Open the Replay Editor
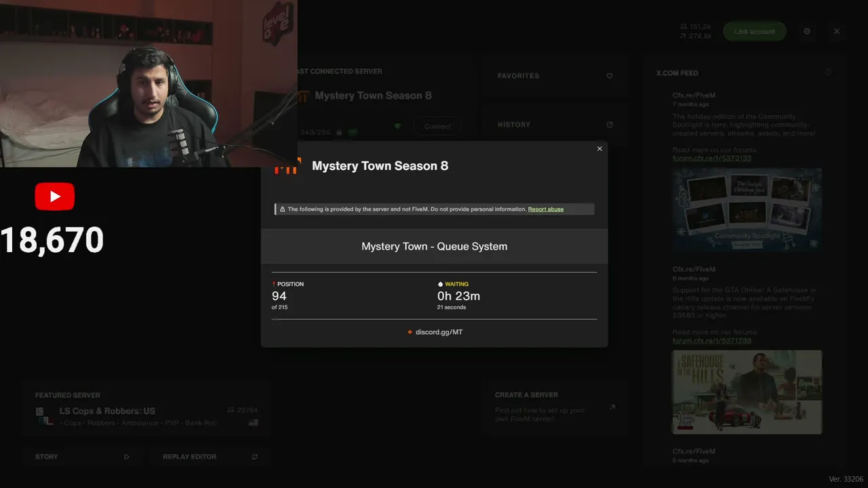Screen dimensions: 868x488 pos(211,457)
